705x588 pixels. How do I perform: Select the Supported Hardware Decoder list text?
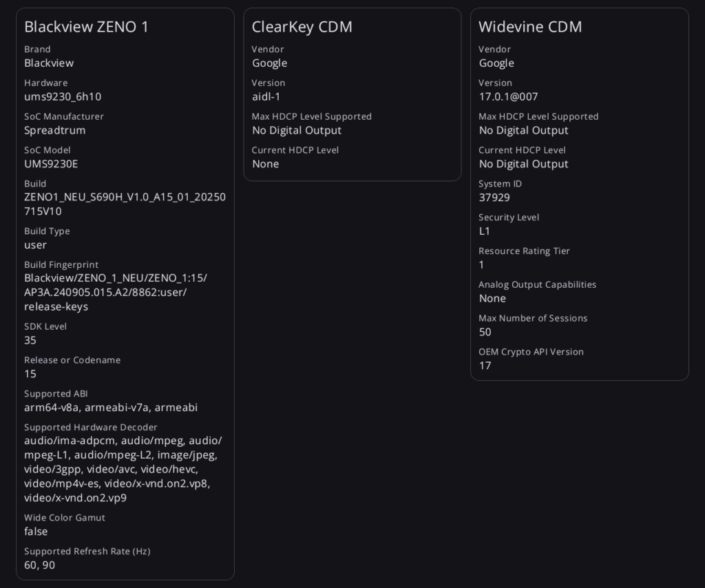point(123,470)
